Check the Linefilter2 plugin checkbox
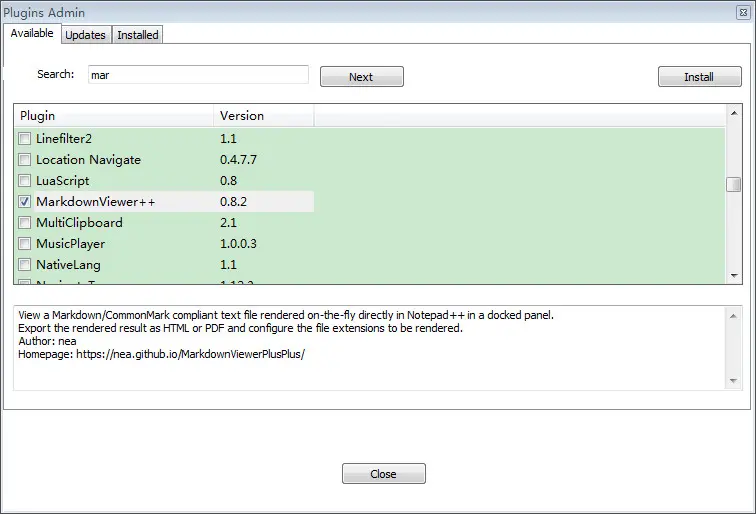Viewport: 756px width, 514px height. [x=25, y=139]
